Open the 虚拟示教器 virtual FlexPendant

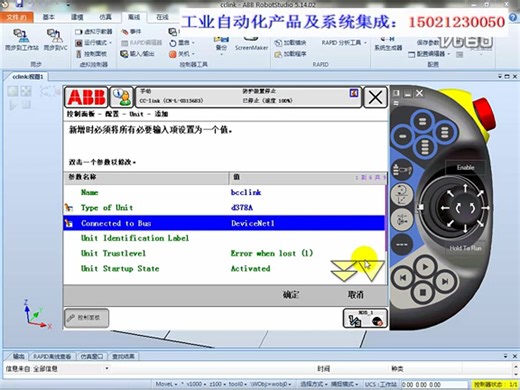[94, 32]
